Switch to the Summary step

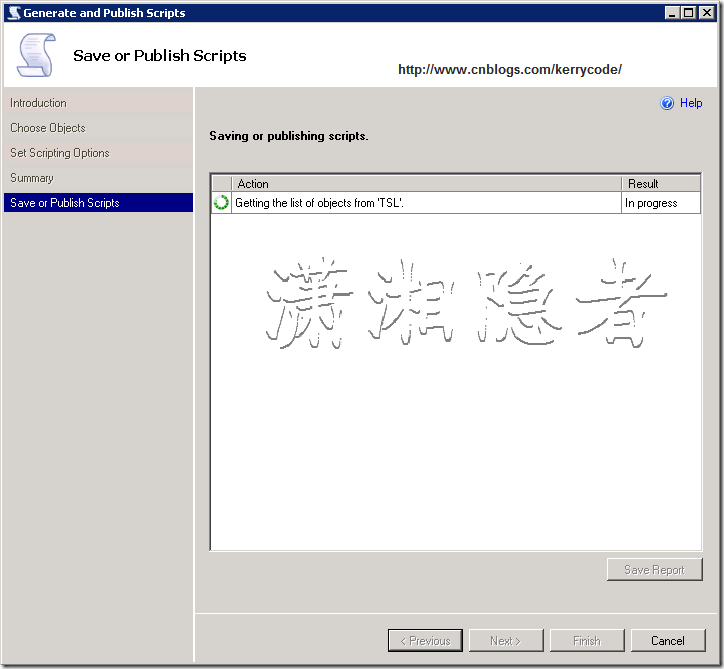click(x=32, y=178)
